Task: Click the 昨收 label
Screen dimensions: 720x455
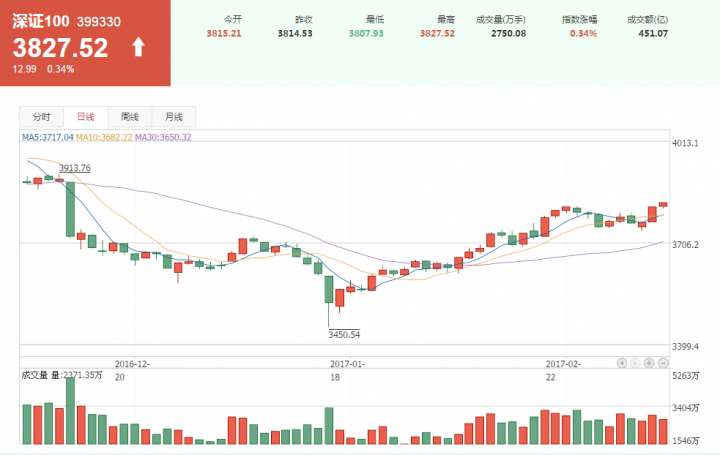Action: pyautogui.click(x=304, y=19)
